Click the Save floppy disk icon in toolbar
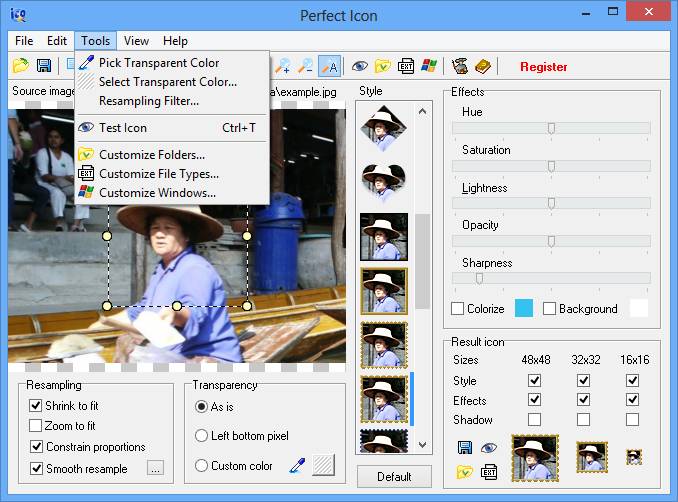Screen dimensions: 678x502 coord(44,66)
